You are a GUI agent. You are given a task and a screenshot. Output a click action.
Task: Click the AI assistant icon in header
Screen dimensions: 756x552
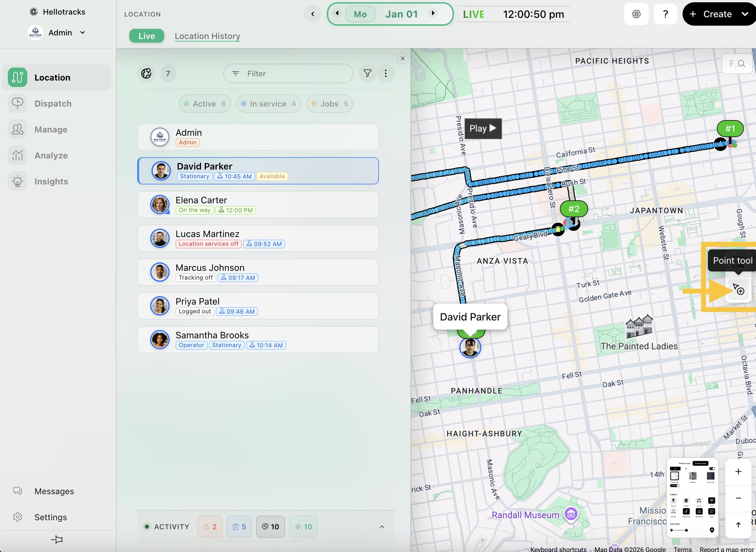636,14
